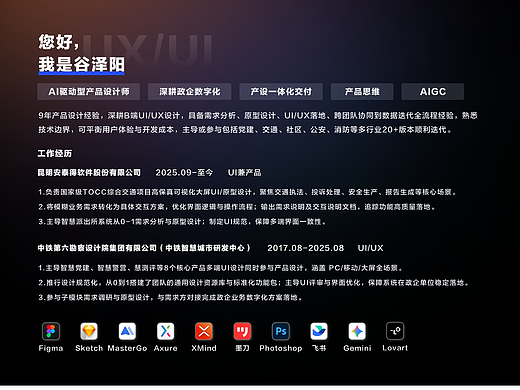Click the Axure label text
Image resolution: width=520 pixels, height=390 pixels.
[x=166, y=348]
